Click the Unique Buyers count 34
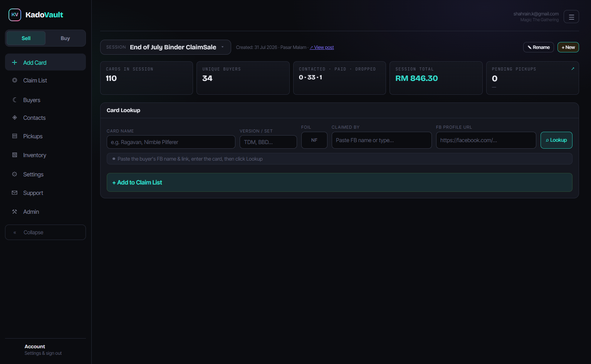Image resolution: width=591 pixels, height=364 pixels. (x=207, y=78)
